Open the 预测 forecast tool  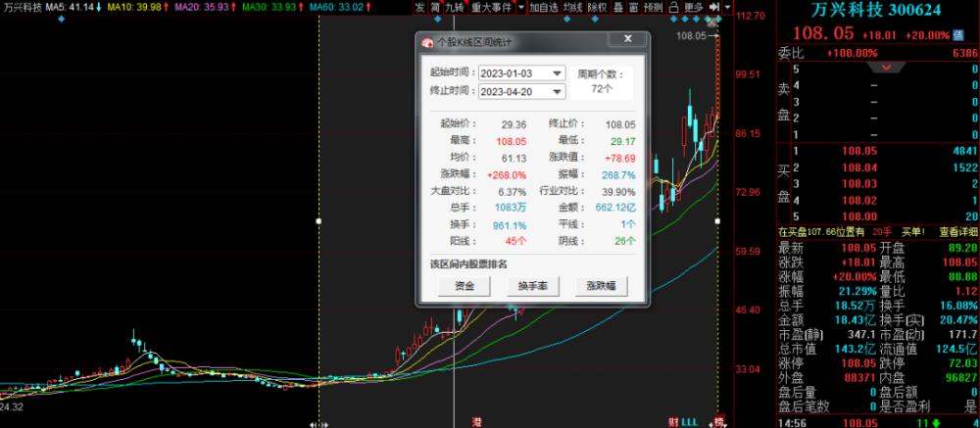click(653, 7)
